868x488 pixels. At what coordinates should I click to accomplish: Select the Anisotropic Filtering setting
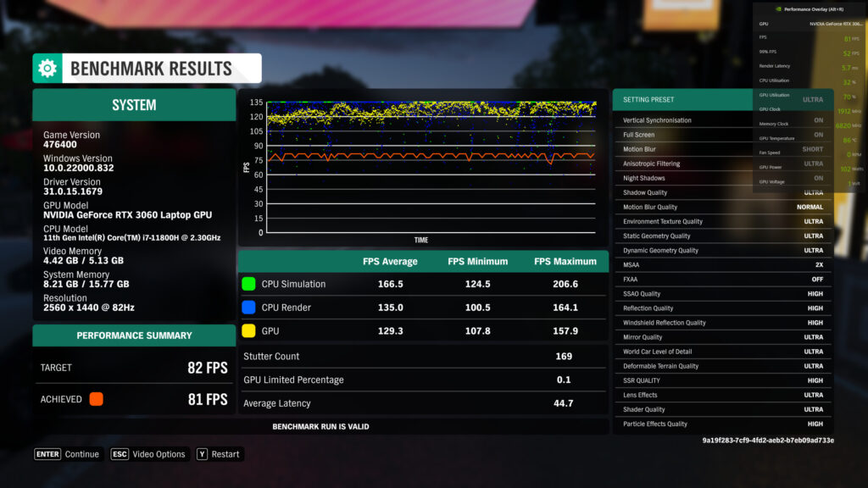point(723,164)
